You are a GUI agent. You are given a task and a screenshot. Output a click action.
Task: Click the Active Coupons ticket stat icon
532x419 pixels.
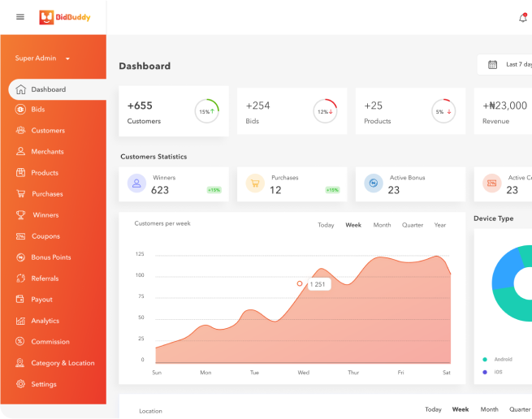[492, 184]
